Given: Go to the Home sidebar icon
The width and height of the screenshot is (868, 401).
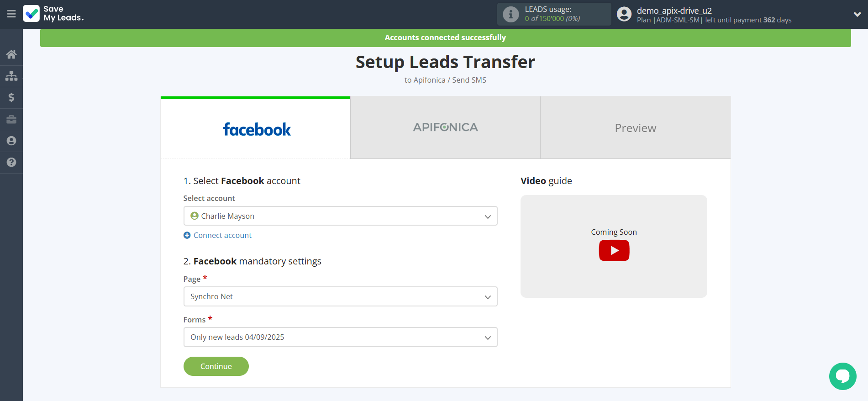Looking at the screenshot, I should (11, 54).
